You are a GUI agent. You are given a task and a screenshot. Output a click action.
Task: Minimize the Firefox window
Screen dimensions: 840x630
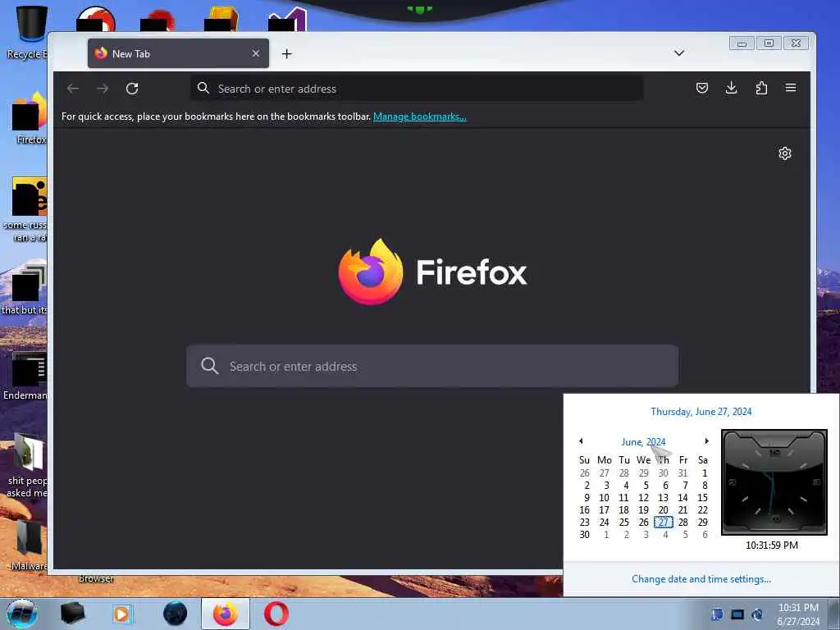[x=742, y=43]
